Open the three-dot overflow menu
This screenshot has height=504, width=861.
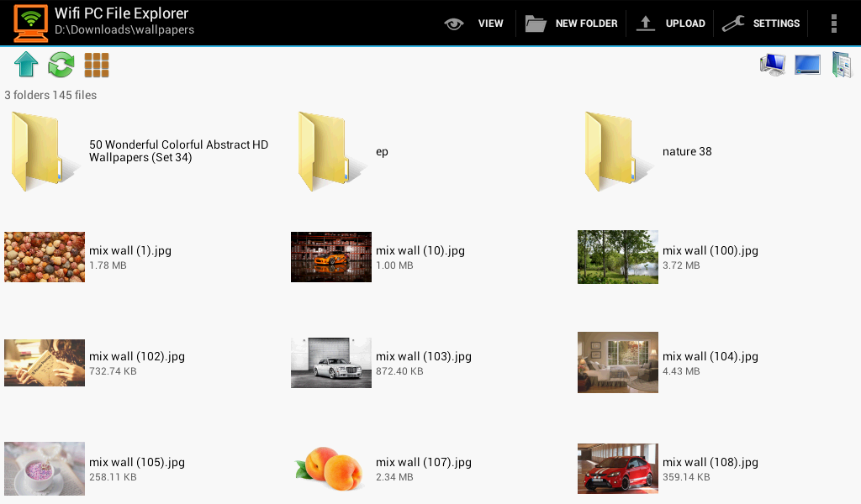point(833,23)
